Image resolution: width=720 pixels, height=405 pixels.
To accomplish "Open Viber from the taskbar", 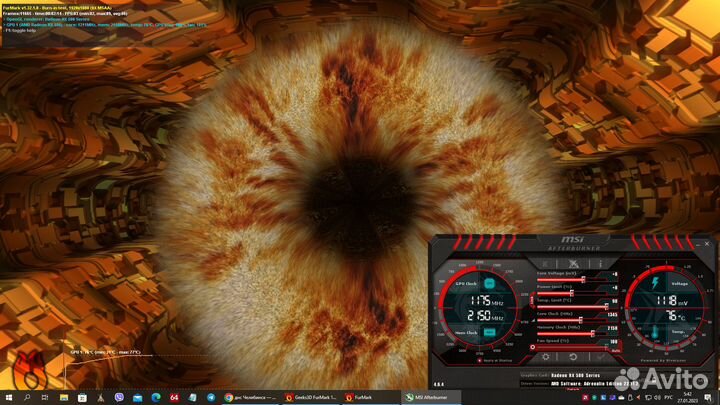I will (119, 397).
